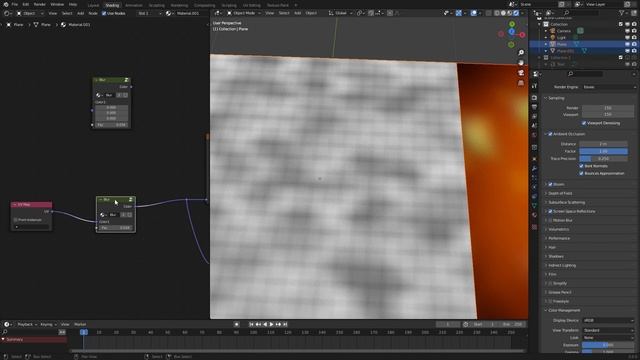Expand the Volumetrics panel
This screenshot has height=360, width=640.
pos(558,229)
